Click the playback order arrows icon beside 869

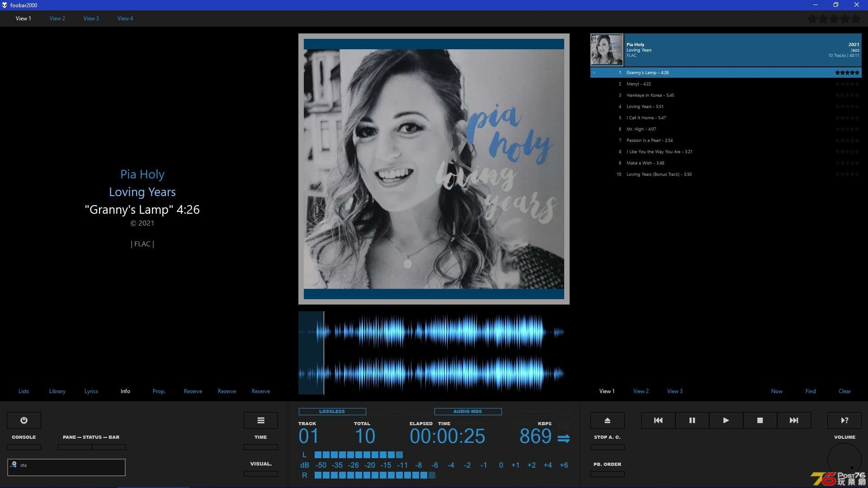pyautogui.click(x=563, y=438)
